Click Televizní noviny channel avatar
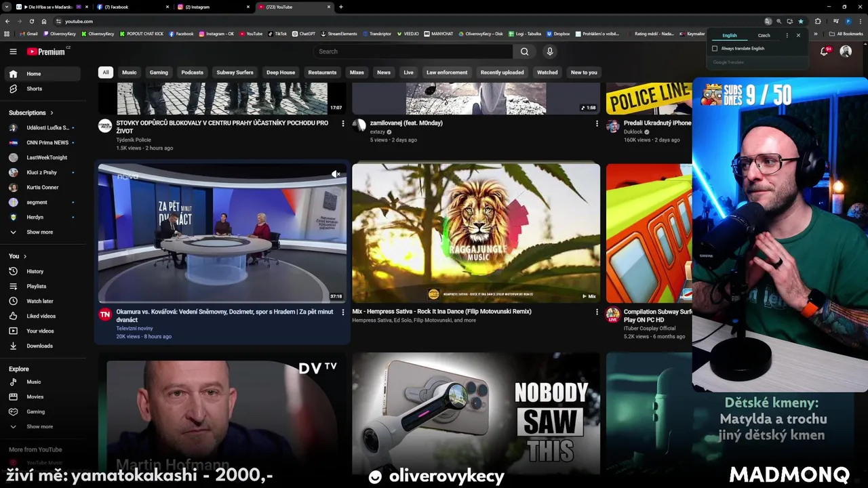Viewport: 868px width, 488px height. tap(105, 314)
